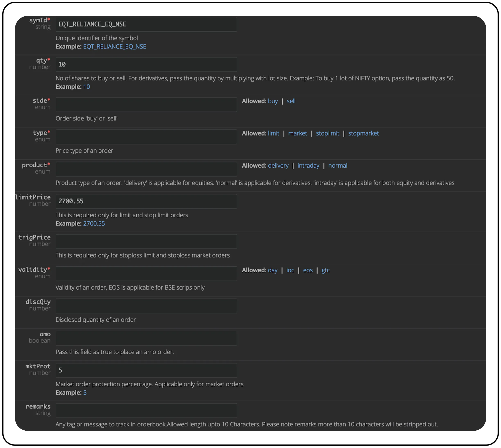Click the qty example value 10
The image size is (501, 448).
point(86,87)
